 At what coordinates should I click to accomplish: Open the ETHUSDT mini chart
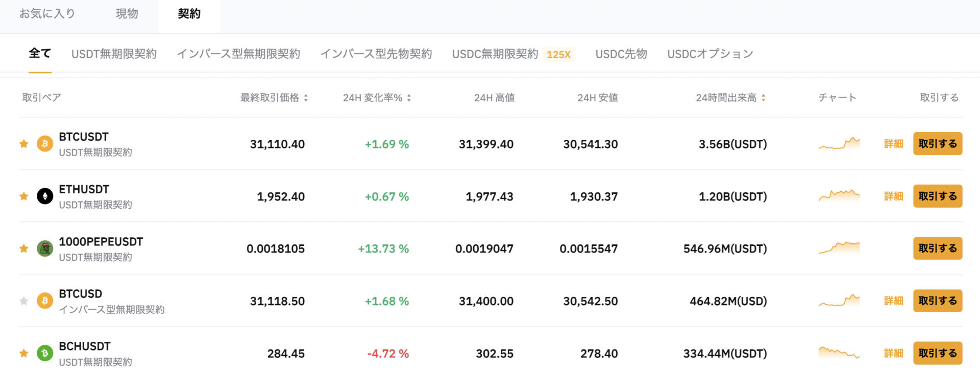coord(839,195)
